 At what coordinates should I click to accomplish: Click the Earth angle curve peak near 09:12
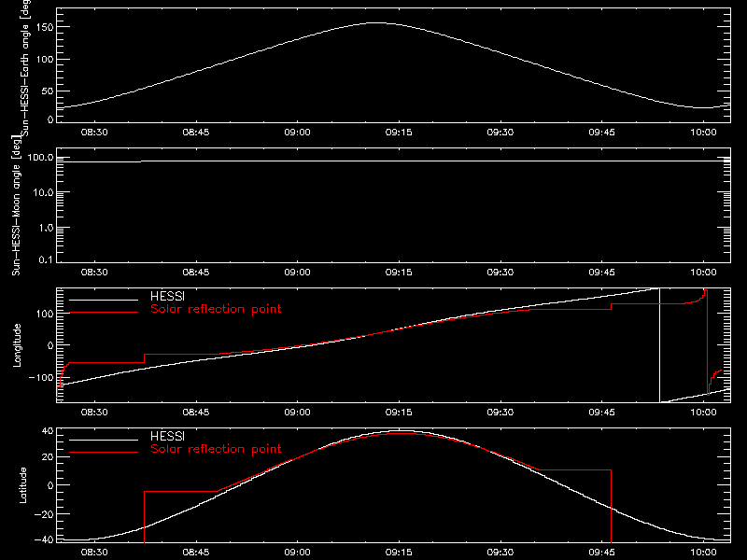tap(378, 22)
